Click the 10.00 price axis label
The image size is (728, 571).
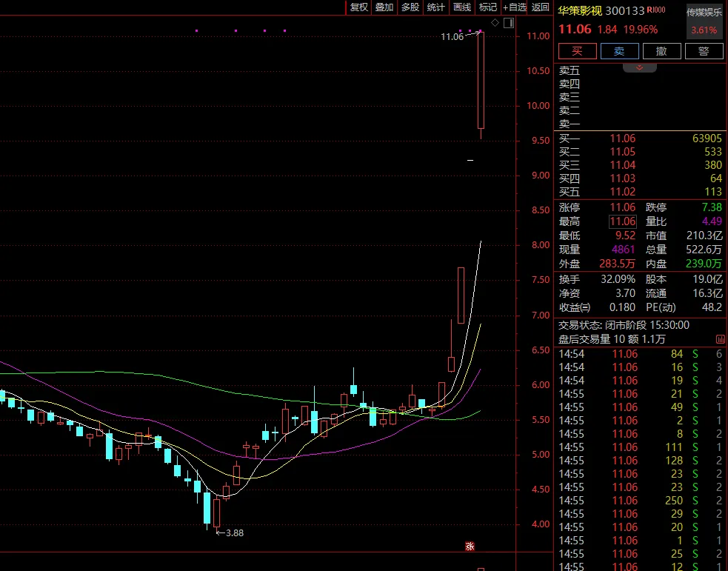[538, 106]
